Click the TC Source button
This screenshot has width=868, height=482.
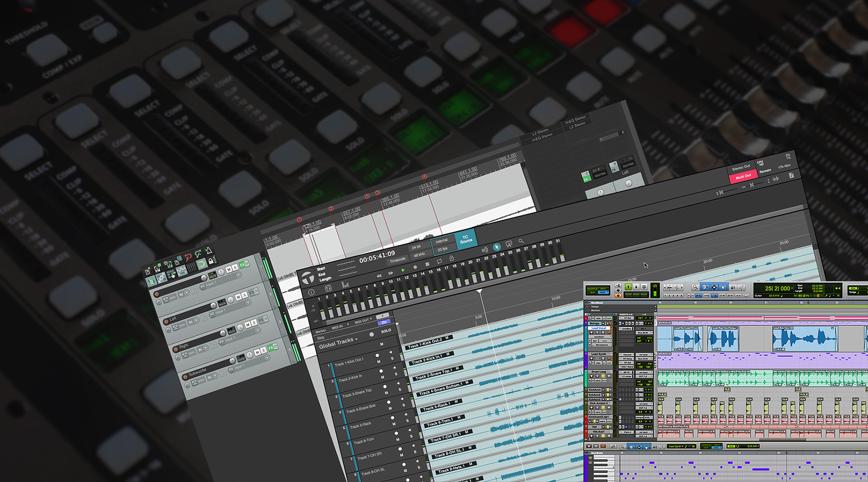click(466, 239)
